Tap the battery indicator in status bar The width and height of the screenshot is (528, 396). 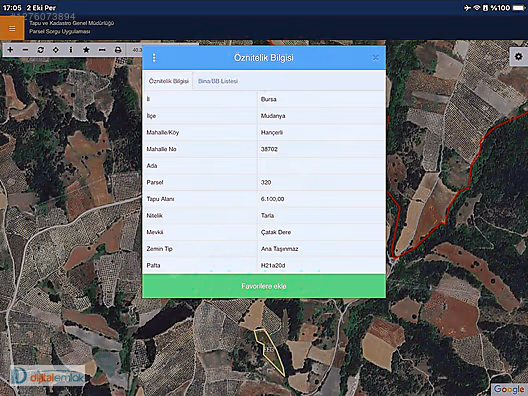tap(519, 7)
